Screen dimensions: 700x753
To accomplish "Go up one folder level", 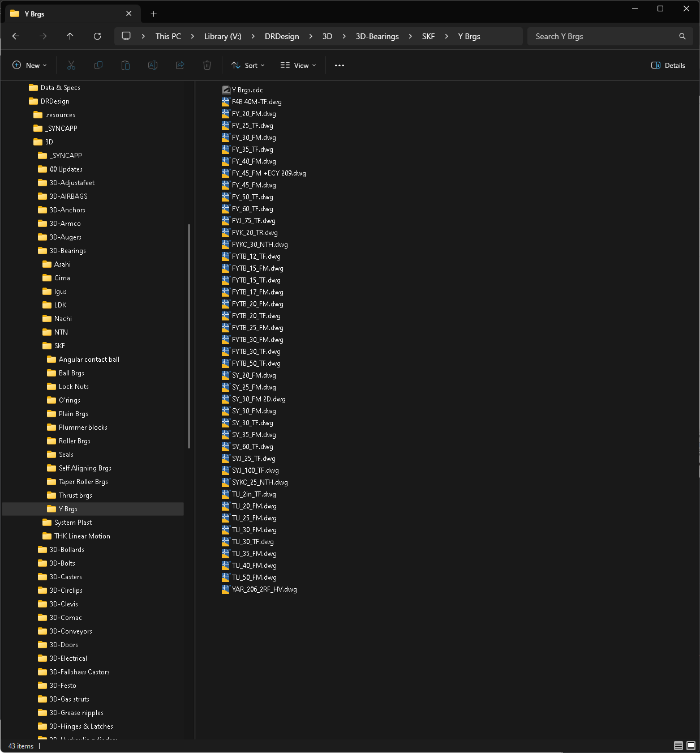I will pos(70,36).
